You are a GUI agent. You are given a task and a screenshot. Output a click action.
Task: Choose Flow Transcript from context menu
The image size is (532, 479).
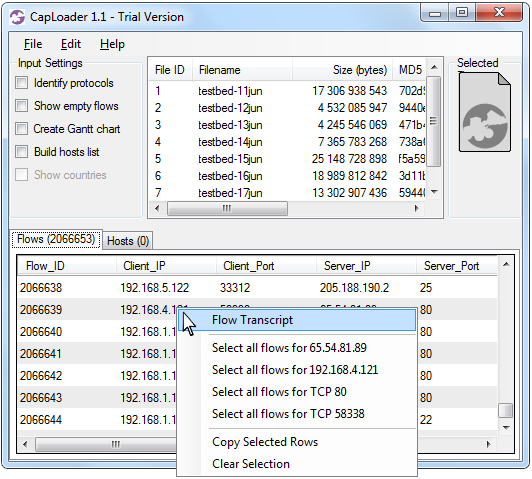click(x=297, y=320)
